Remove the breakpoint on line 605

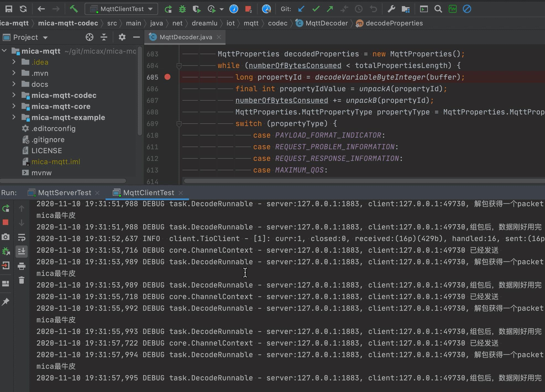(167, 77)
